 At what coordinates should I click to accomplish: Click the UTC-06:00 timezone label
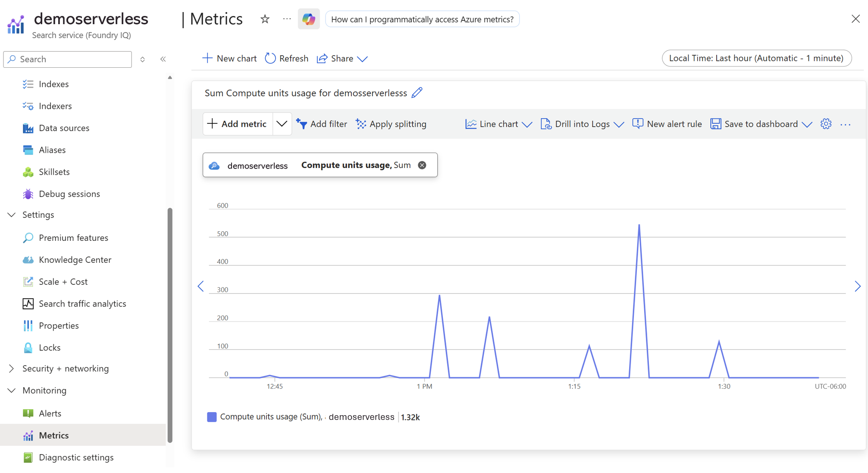coord(830,386)
